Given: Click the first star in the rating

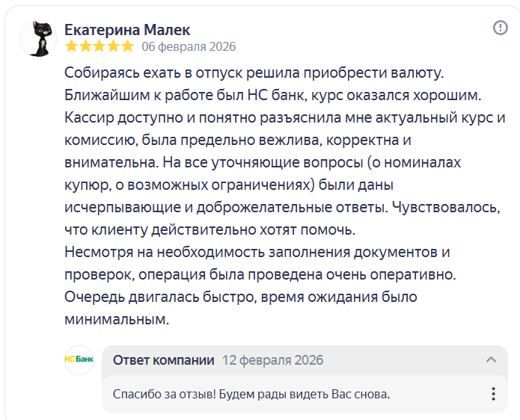Looking at the screenshot, I should [x=72, y=46].
